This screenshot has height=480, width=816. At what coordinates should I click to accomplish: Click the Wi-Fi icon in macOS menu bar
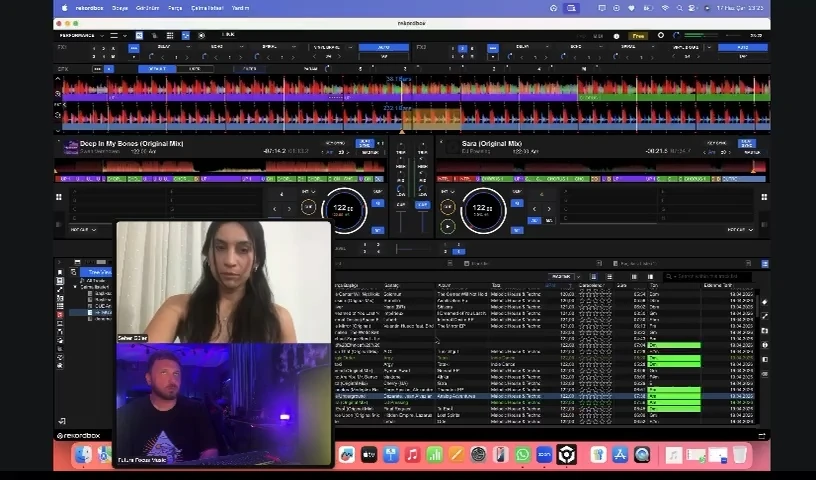pos(665,8)
